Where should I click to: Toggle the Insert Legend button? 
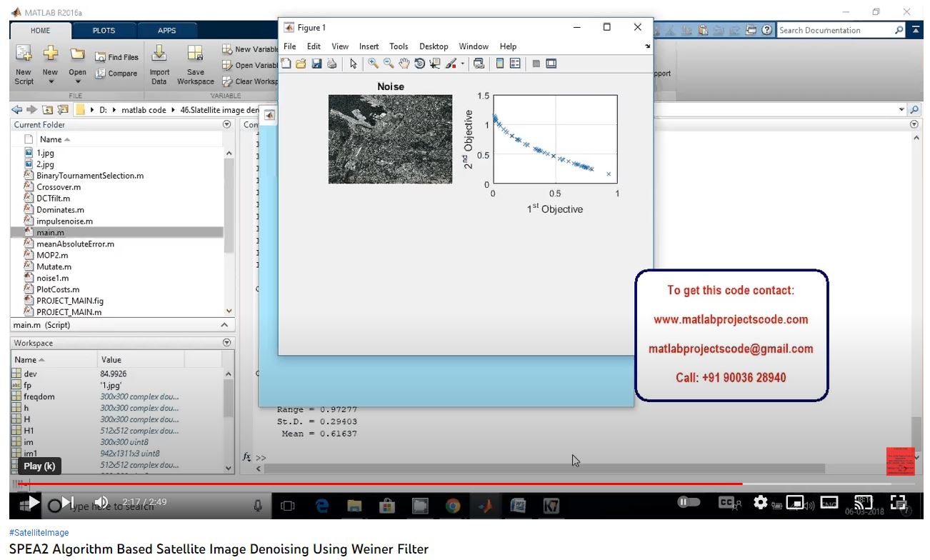[515, 64]
